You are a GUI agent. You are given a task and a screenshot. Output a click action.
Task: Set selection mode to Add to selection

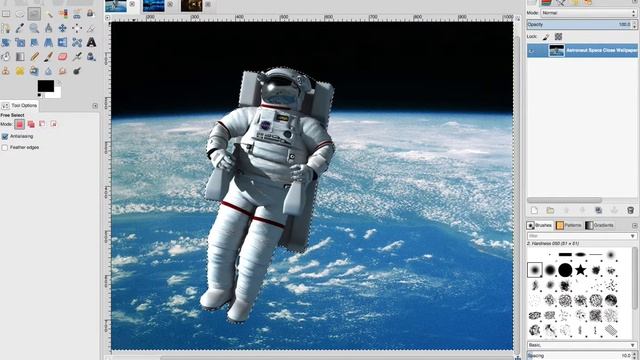tap(31, 124)
